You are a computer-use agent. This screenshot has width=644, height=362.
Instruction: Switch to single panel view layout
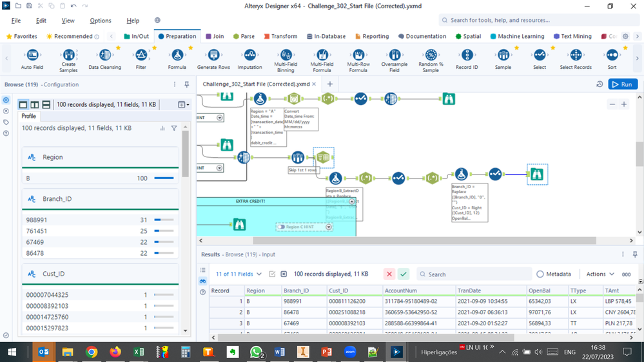pos(23,104)
